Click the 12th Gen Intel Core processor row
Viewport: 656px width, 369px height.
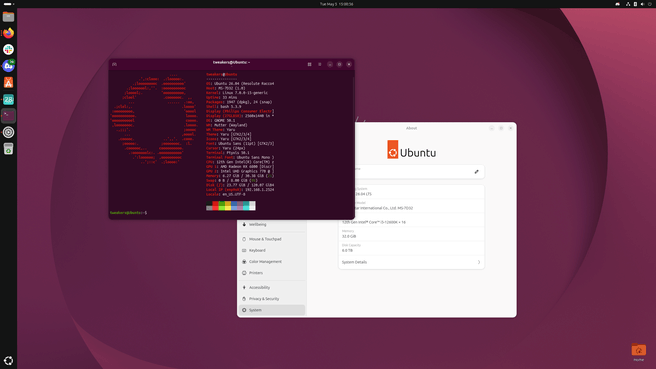[411, 220]
